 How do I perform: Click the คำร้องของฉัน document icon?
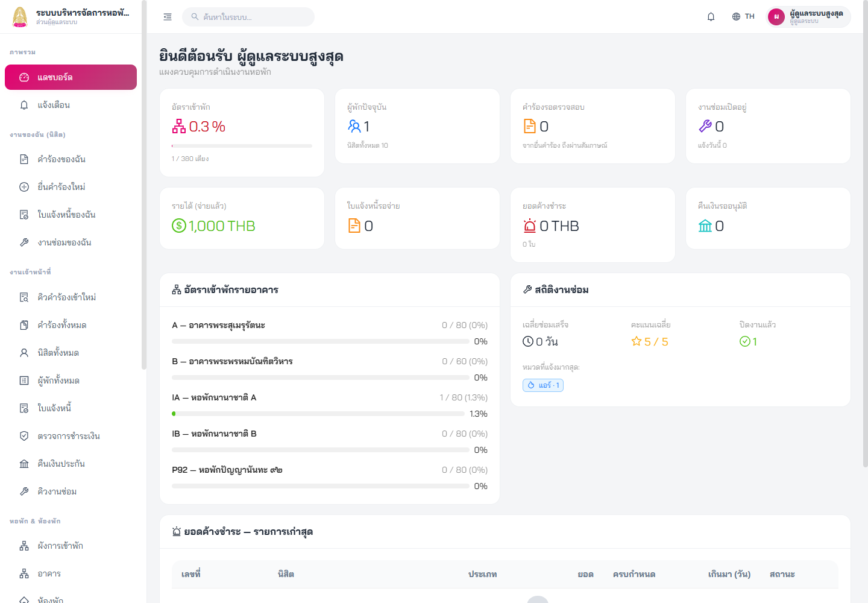(24, 159)
